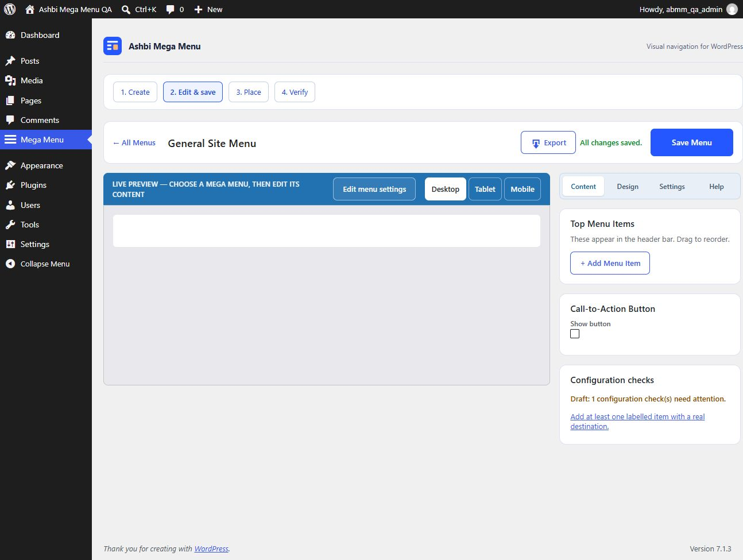Viewport: 743px width, 560px height.
Task: Click the 'Howdy, abmm_qa_admin' account text
Action: (x=681, y=9)
